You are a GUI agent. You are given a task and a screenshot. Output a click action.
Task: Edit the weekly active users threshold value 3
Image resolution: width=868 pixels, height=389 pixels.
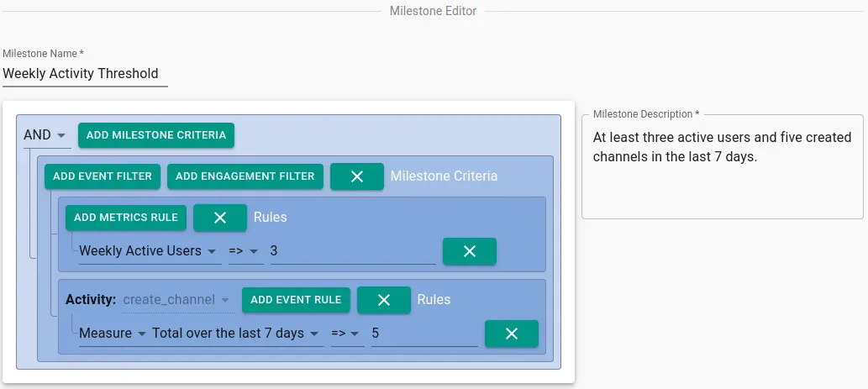point(353,251)
